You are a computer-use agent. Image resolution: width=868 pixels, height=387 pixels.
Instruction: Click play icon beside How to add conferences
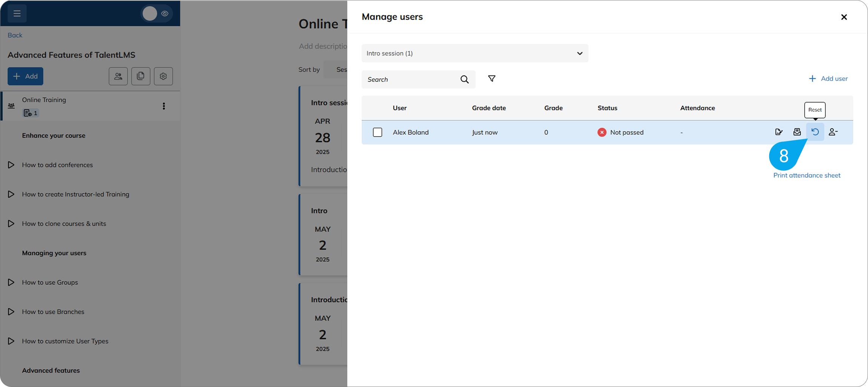click(x=11, y=165)
